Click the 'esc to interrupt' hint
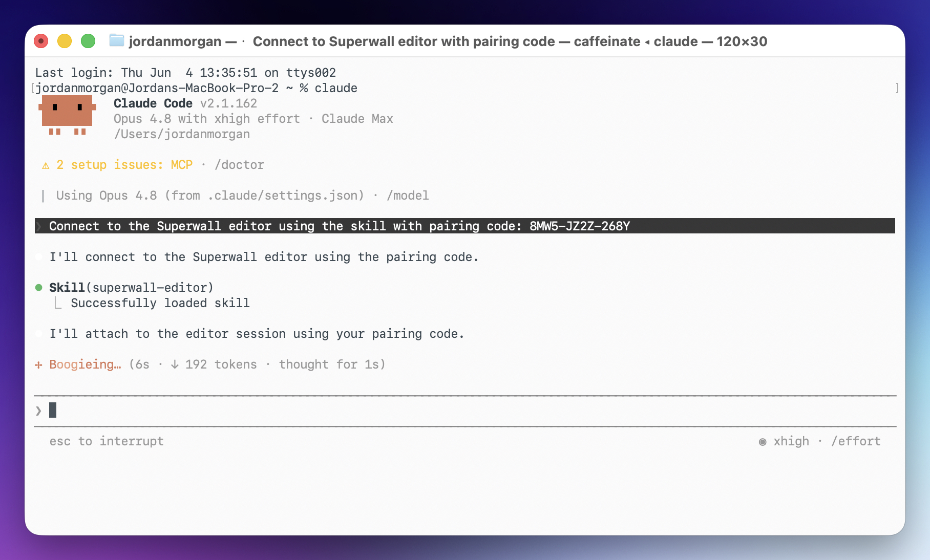930x560 pixels. (x=107, y=441)
